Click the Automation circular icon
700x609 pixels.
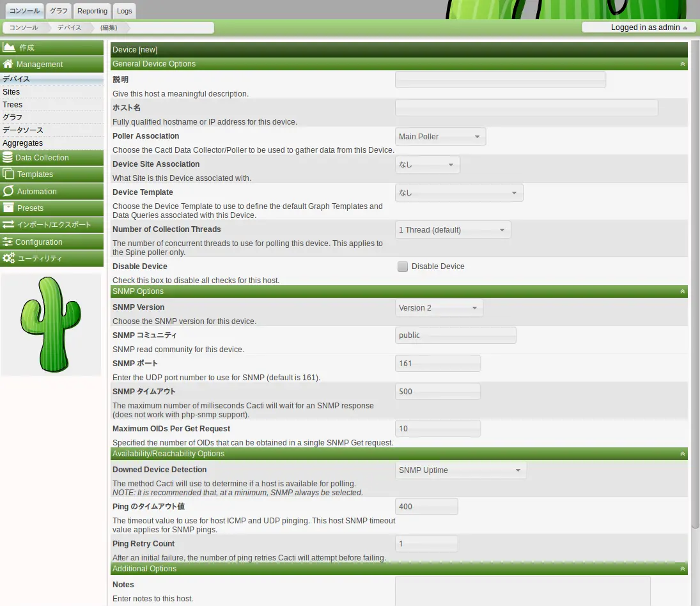point(8,191)
